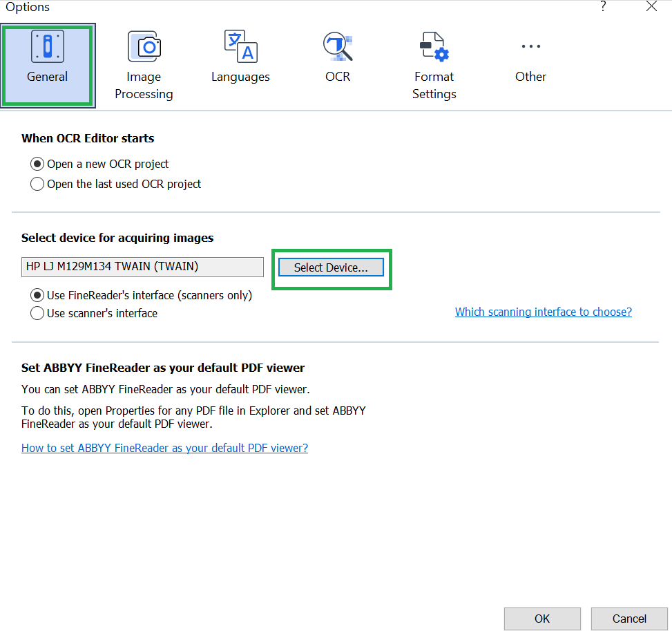
Task: Switch to the Languages tab label
Action: tap(240, 77)
